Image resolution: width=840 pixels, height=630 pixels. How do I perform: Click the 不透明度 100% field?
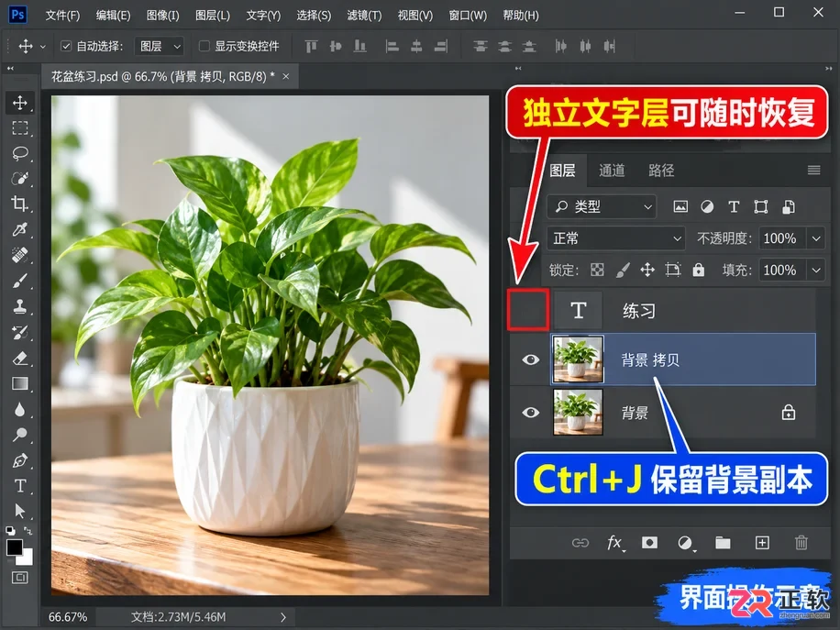pyautogui.click(x=782, y=238)
